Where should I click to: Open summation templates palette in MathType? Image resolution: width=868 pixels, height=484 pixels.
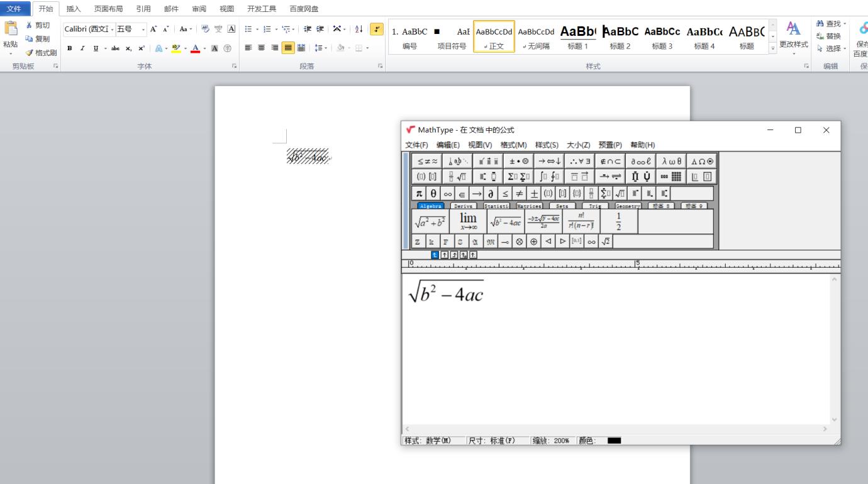coord(519,177)
